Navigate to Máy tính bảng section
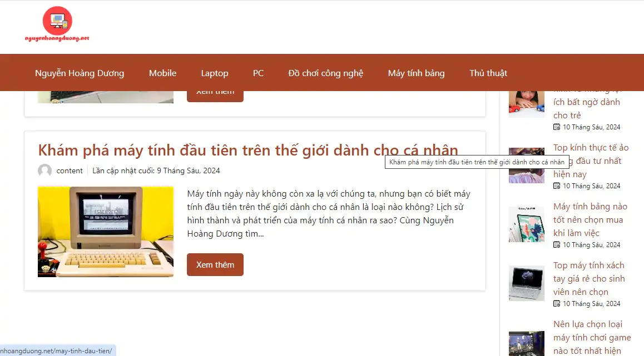 [416, 73]
